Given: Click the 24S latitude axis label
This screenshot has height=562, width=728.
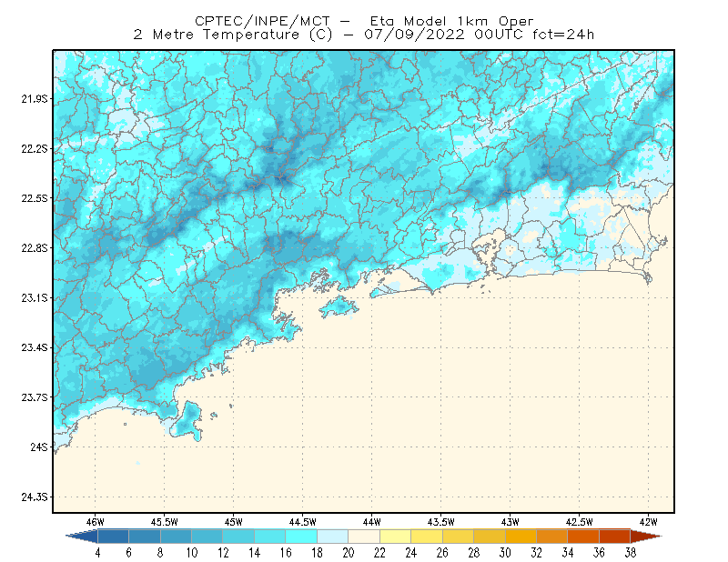Looking at the screenshot, I should tap(39, 447).
